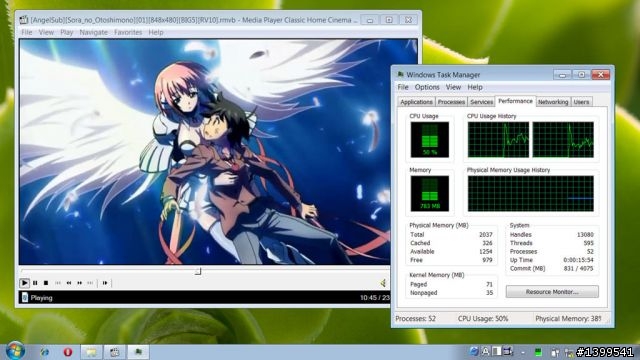Viewport: 640px width, 360px height.
Task: Click the Threads value 595
Action: tap(589, 243)
